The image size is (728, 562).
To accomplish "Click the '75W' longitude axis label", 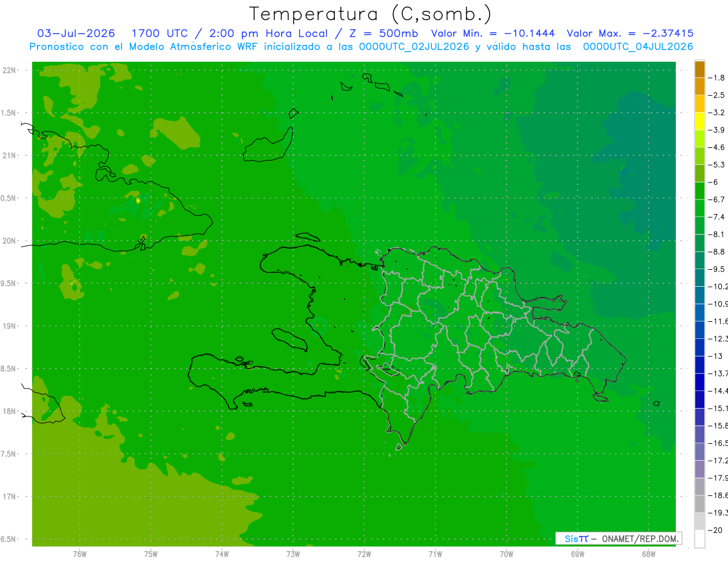I will pyautogui.click(x=151, y=554).
